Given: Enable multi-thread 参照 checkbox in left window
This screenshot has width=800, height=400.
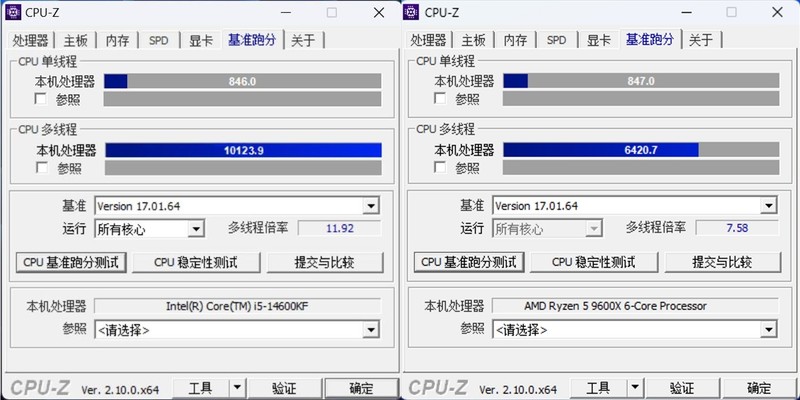Looking at the screenshot, I should [42, 167].
